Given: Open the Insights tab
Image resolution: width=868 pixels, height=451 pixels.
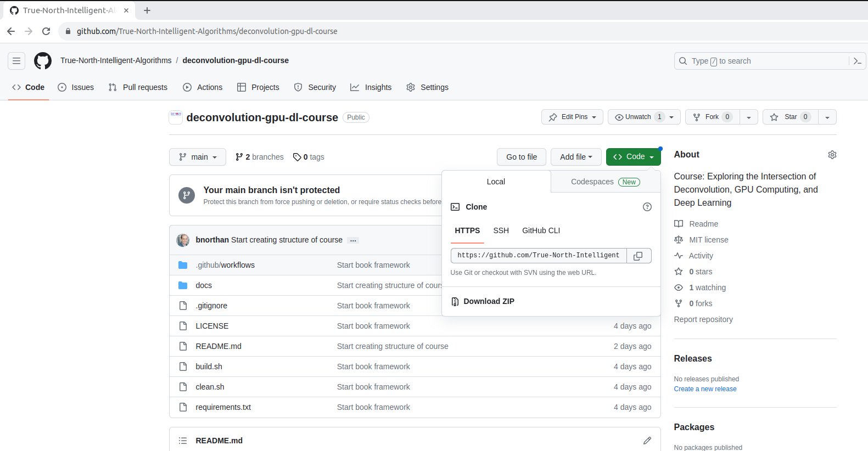Looking at the screenshot, I should click(x=371, y=87).
